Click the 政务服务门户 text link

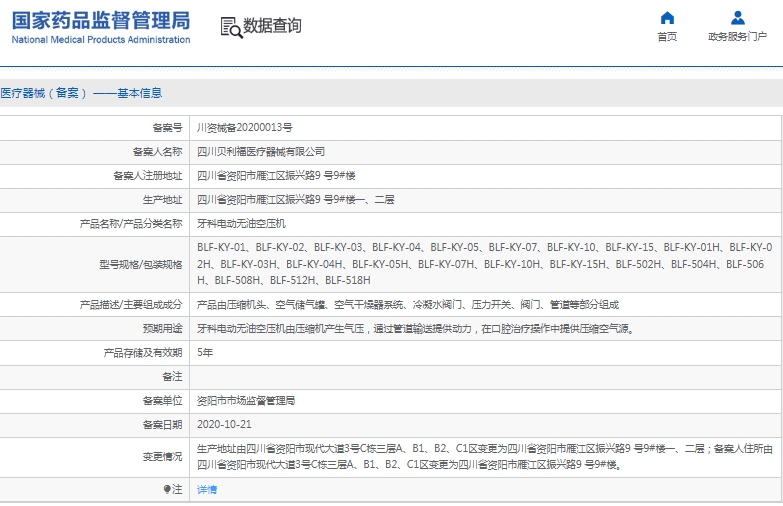(x=738, y=36)
